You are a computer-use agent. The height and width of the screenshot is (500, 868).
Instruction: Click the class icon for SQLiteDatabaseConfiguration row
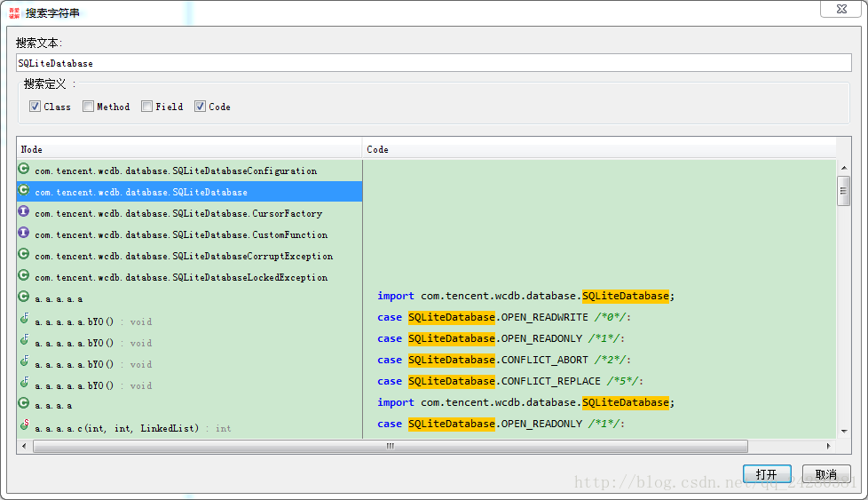(x=23, y=169)
